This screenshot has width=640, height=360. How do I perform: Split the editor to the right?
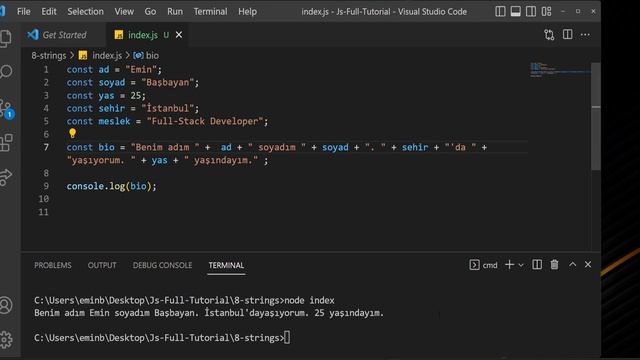[x=567, y=35]
